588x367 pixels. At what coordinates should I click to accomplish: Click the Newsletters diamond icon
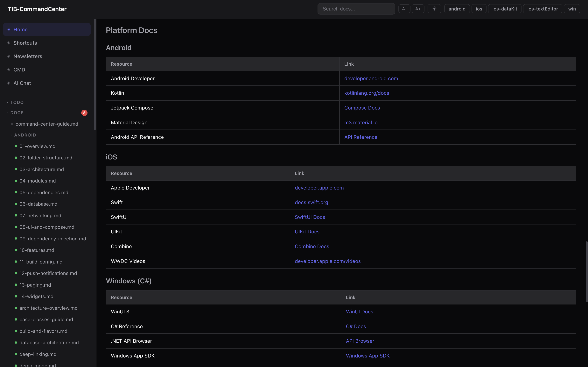pos(9,56)
